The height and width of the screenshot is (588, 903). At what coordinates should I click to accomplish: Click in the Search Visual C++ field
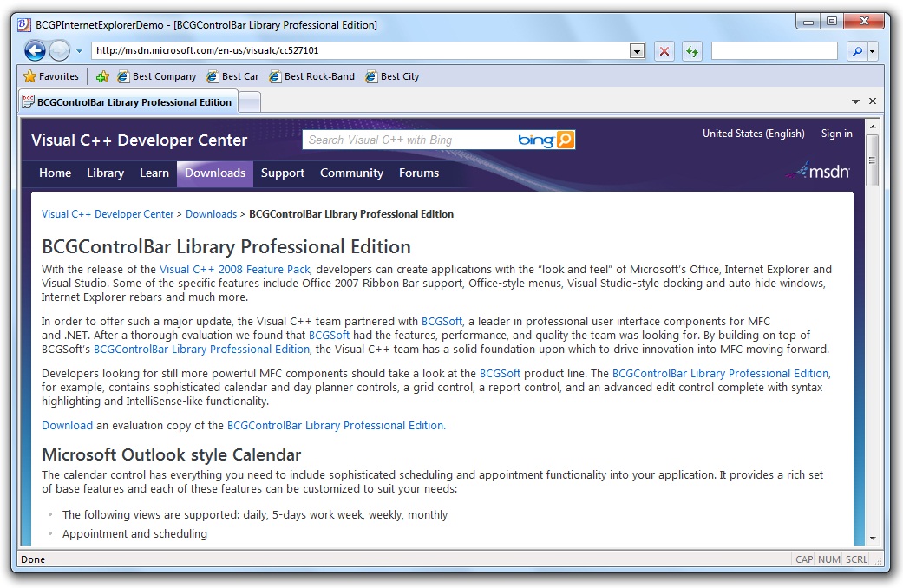[x=408, y=140]
